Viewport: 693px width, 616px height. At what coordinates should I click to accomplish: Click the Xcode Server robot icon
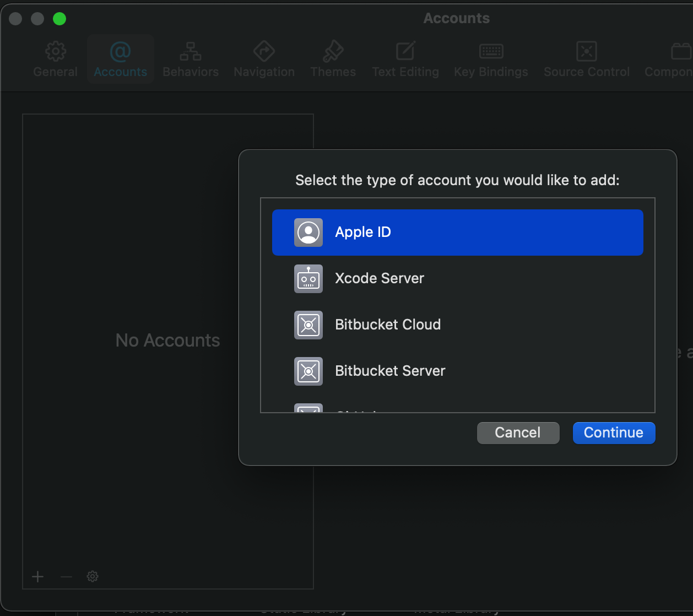point(308,278)
